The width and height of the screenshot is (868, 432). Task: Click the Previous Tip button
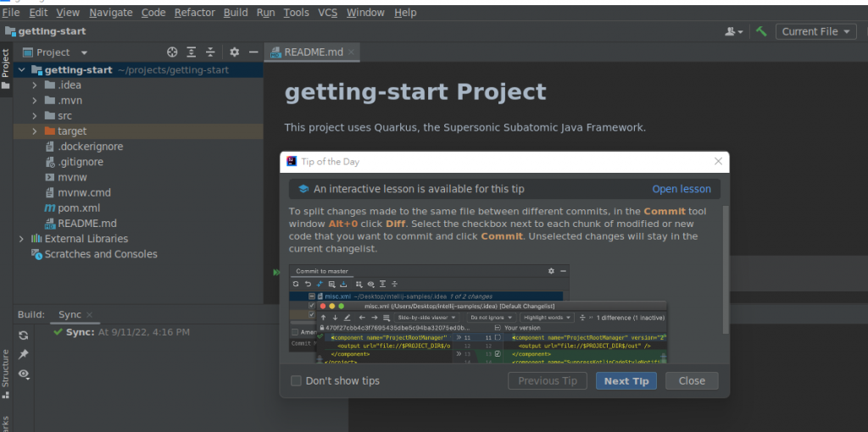coord(548,380)
